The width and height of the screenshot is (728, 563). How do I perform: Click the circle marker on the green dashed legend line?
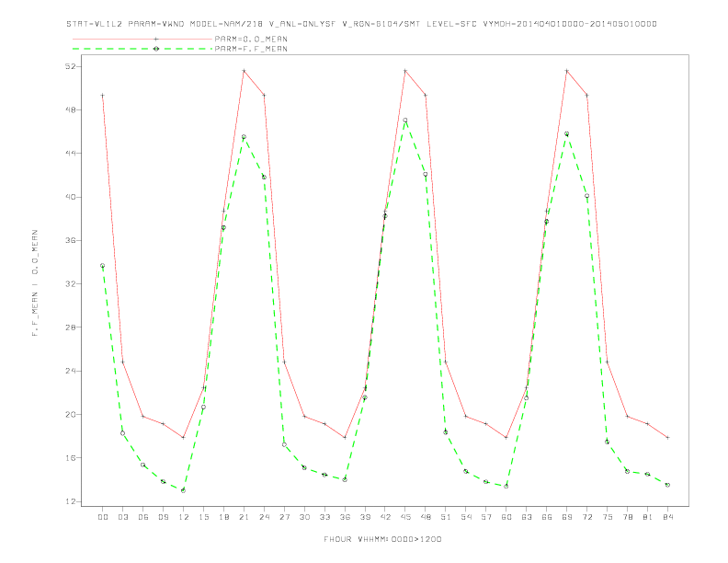(x=156, y=49)
